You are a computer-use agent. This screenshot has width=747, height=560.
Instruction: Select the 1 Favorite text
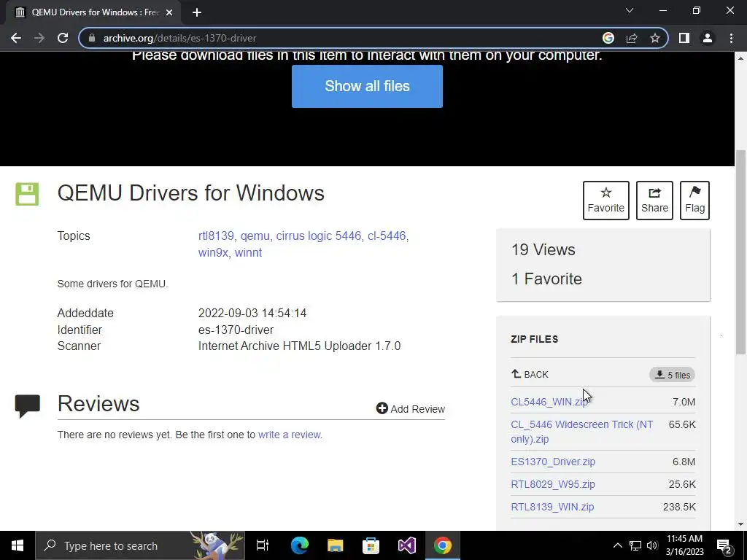pyautogui.click(x=546, y=279)
